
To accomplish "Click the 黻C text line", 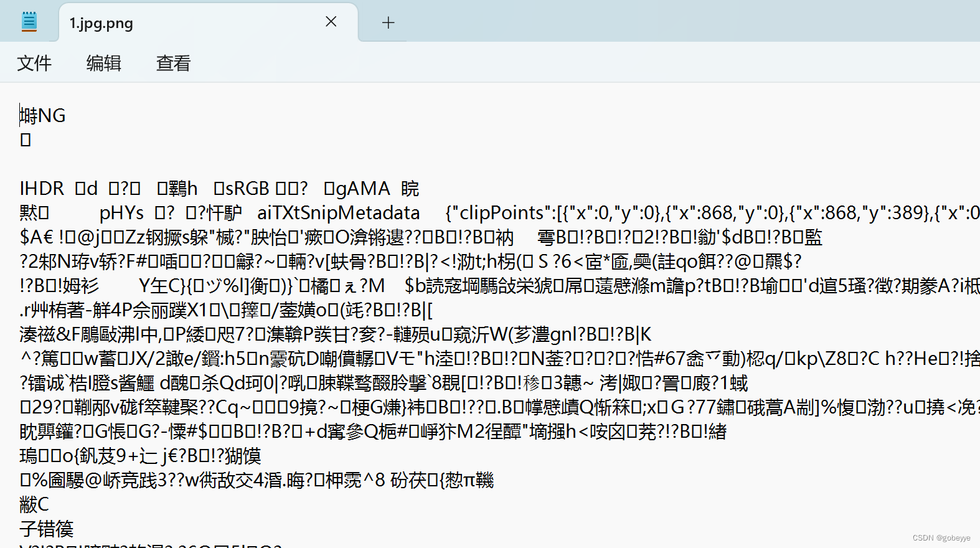I will pos(34,504).
